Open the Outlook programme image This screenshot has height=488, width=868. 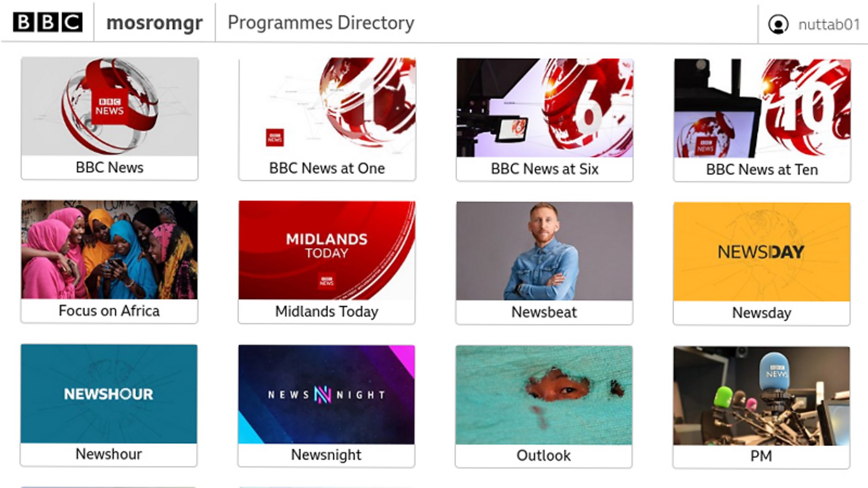543,395
